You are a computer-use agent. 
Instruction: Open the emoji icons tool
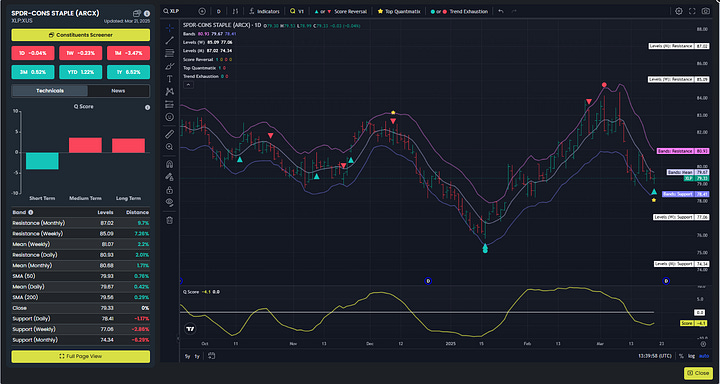169,117
